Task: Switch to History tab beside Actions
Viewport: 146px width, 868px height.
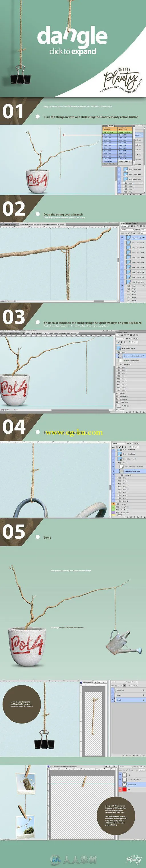Action: point(105,126)
